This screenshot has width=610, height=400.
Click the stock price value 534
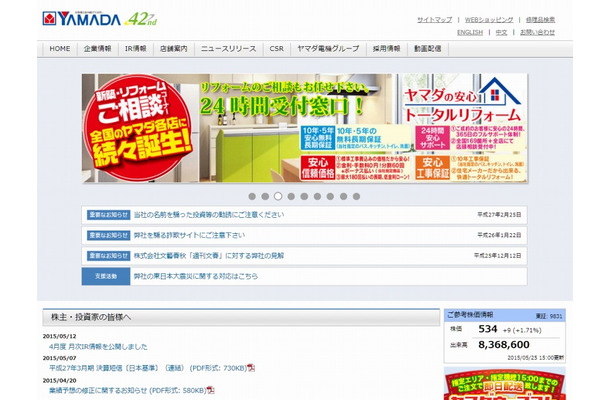coord(488,329)
